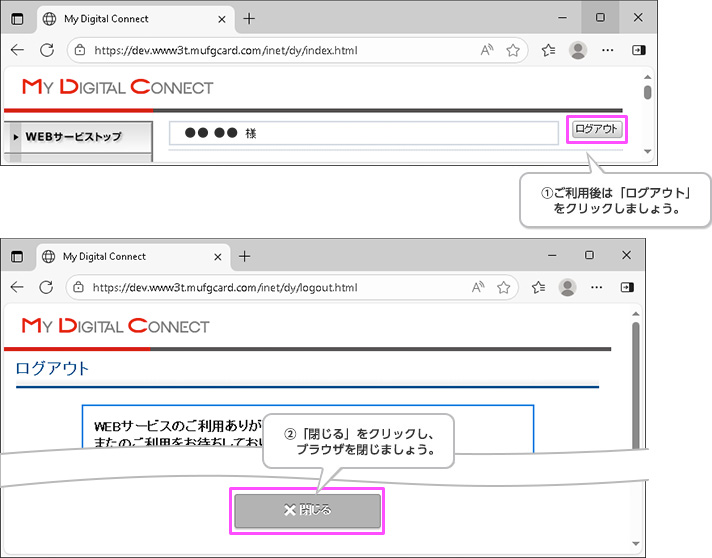Open the tab actions menu in the upper window
Viewport: 712px width, 558px height.
pos(17,18)
